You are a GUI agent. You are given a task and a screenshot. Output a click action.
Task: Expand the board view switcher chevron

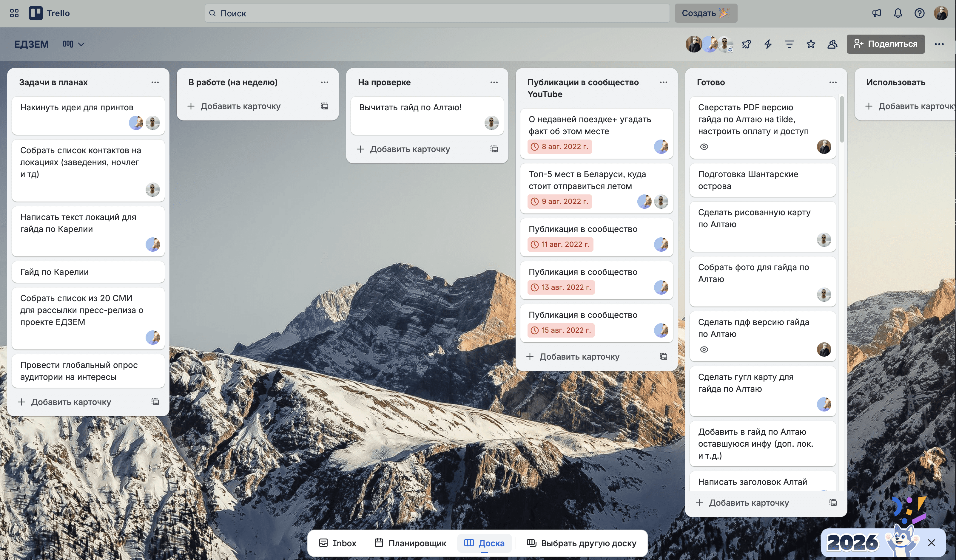[81, 44]
